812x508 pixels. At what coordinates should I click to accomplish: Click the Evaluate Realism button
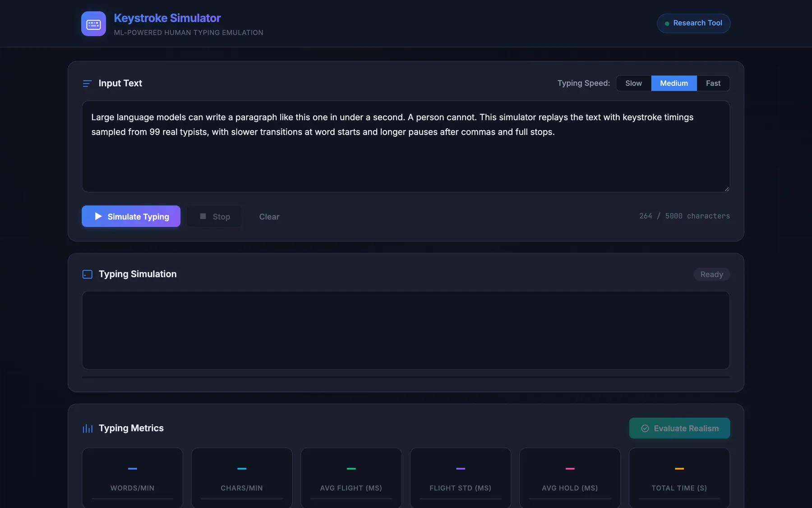pyautogui.click(x=679, y=429)
